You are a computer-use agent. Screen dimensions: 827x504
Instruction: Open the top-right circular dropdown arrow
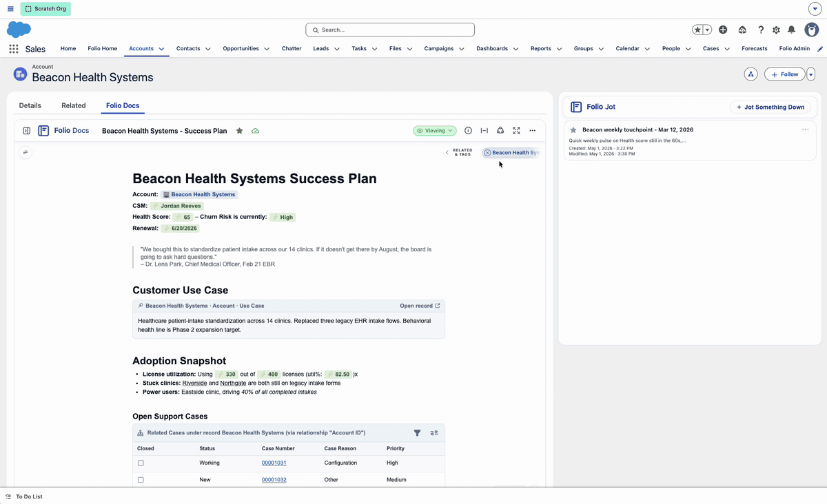814,9
